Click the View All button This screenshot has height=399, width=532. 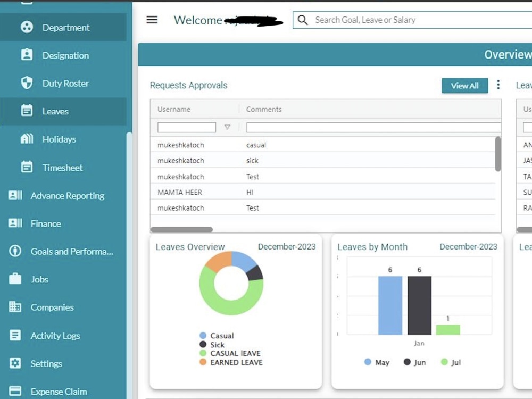pos(464,86)
